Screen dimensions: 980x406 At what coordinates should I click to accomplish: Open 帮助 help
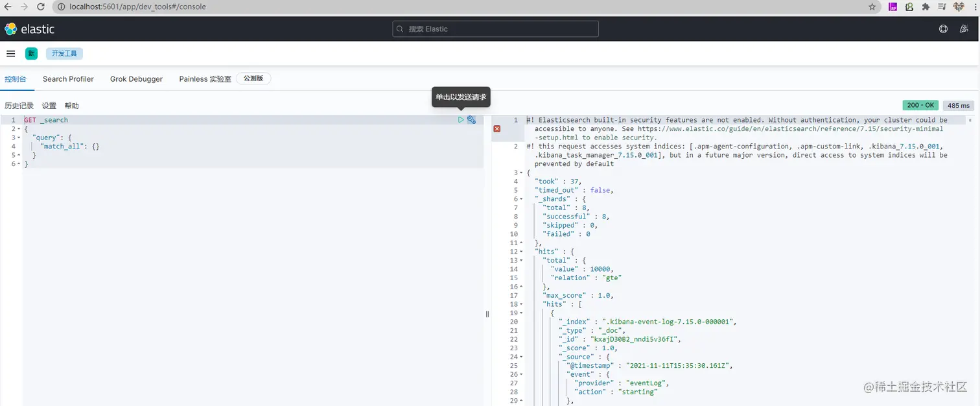[x=71, y=106]
